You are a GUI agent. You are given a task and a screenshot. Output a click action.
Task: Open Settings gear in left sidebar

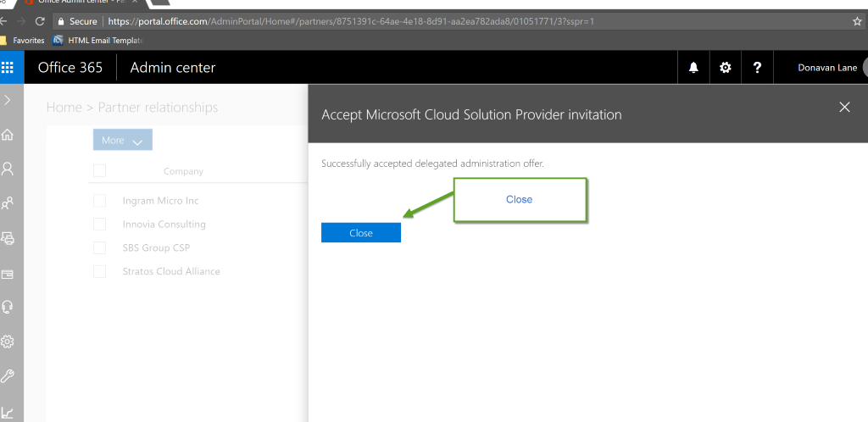point(7,341)
